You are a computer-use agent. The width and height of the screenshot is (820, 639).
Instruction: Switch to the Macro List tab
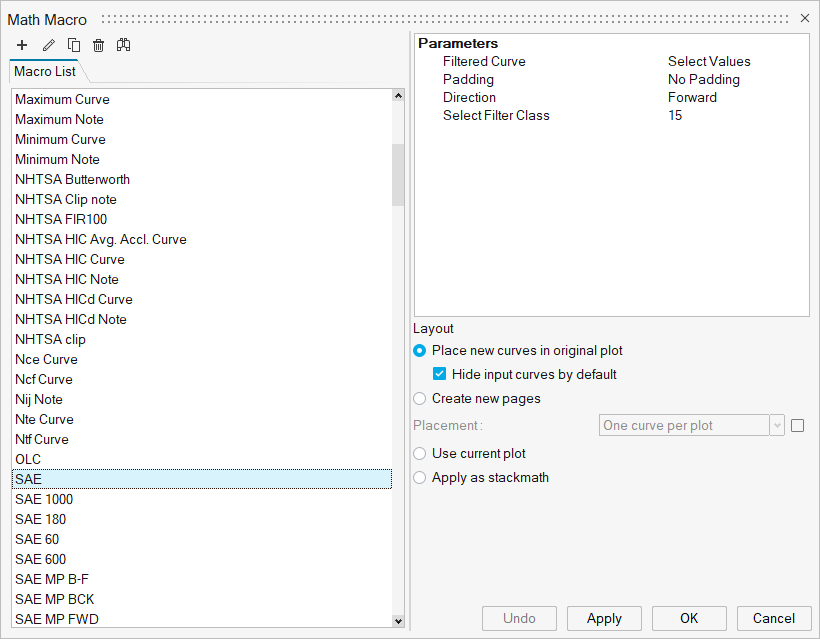(x=45, y=72)
